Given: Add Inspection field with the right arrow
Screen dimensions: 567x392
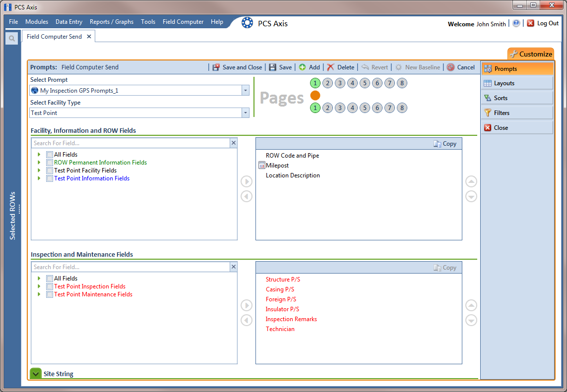Looking at the screenshot, I should point(247,305).
